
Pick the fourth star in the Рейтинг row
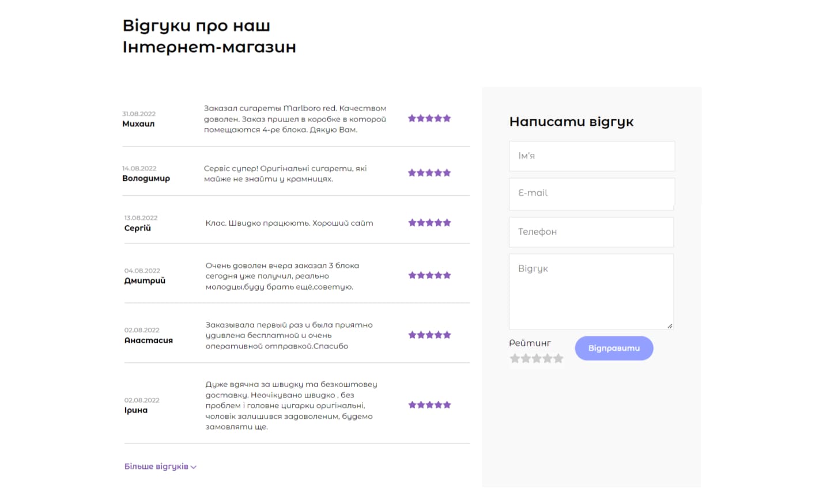click(x=548, y=359)
